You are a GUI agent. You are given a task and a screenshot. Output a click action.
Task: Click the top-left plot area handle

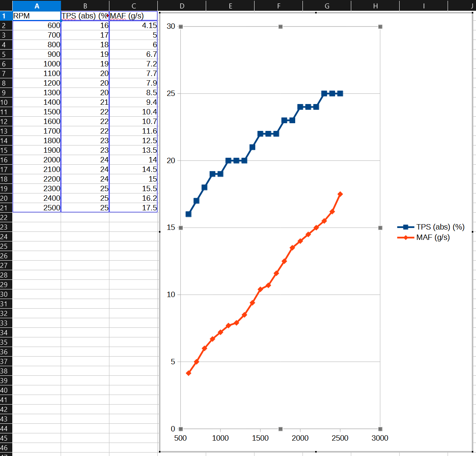point(181,26)
